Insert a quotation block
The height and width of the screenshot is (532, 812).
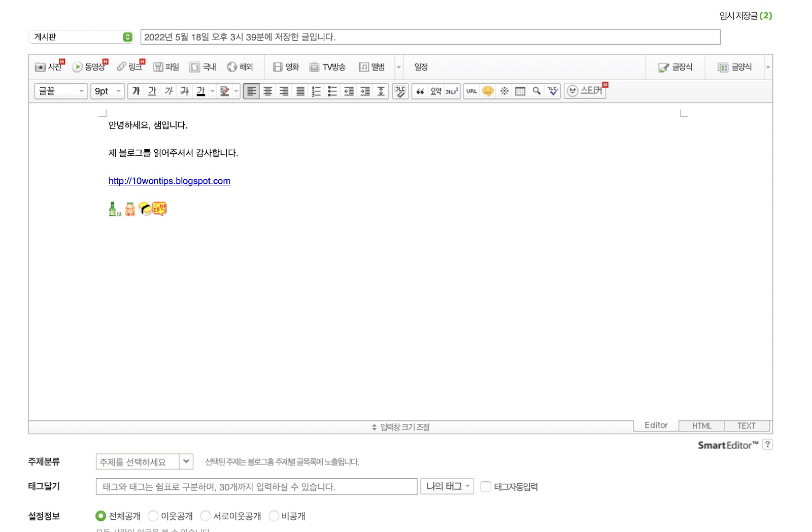[420, 91]
